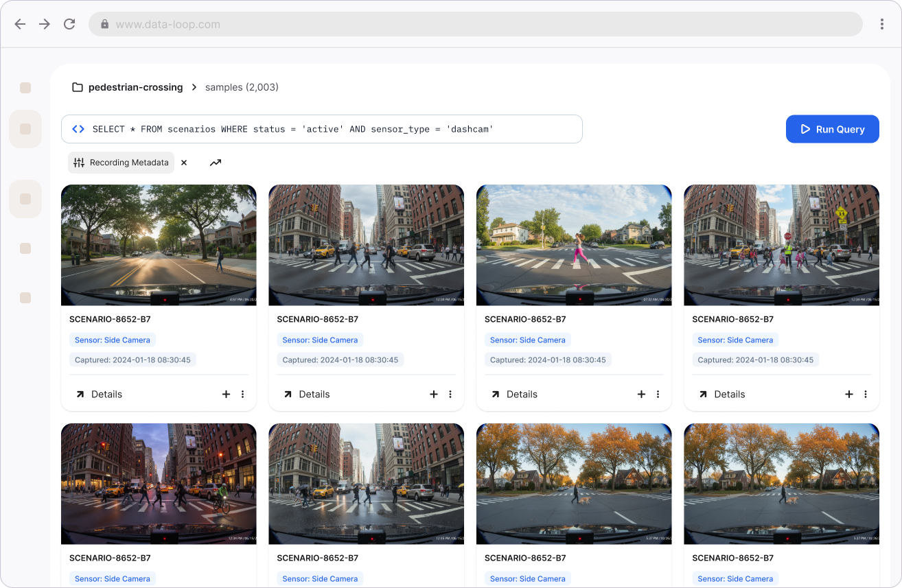The image size is (902, 588).
Task: Select the SCENARIO-8652-B7 title under dusk cyclist image
Action: tap(110, 558)
